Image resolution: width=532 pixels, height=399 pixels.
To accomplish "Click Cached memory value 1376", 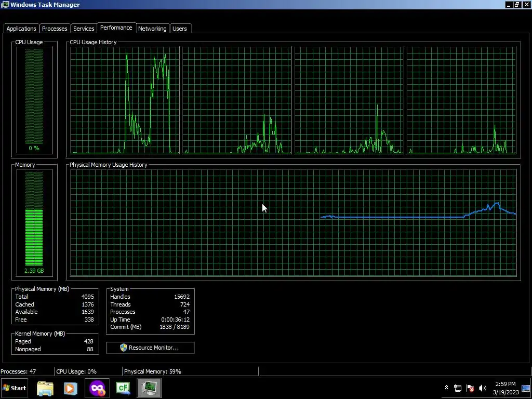I will (x=87, y=304).
